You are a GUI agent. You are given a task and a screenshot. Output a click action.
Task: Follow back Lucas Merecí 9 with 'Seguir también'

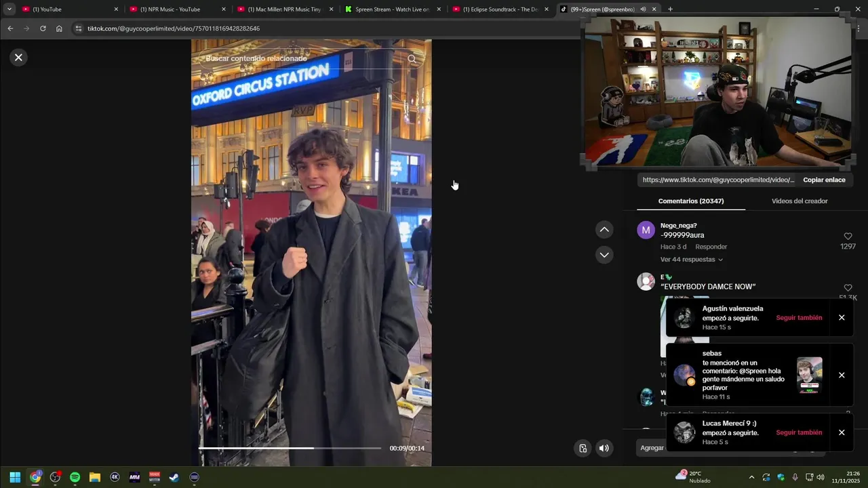[799, 432]
